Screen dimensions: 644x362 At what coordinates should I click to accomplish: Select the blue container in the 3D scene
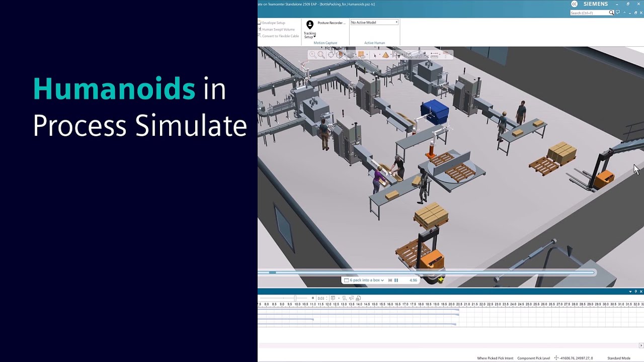435,112
